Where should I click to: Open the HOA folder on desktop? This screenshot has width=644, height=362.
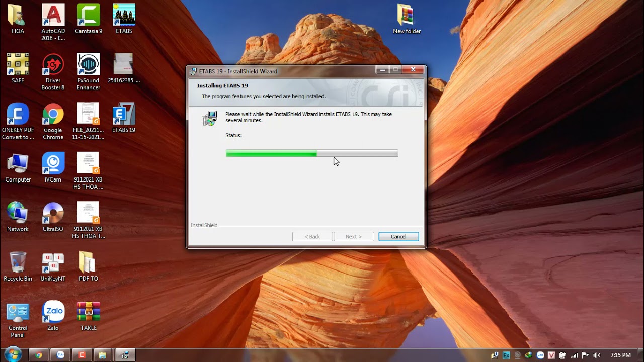tap(18, 19)
